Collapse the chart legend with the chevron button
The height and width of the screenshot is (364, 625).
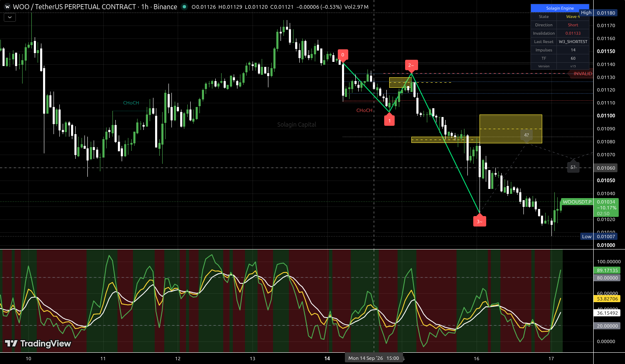(10, 18)
